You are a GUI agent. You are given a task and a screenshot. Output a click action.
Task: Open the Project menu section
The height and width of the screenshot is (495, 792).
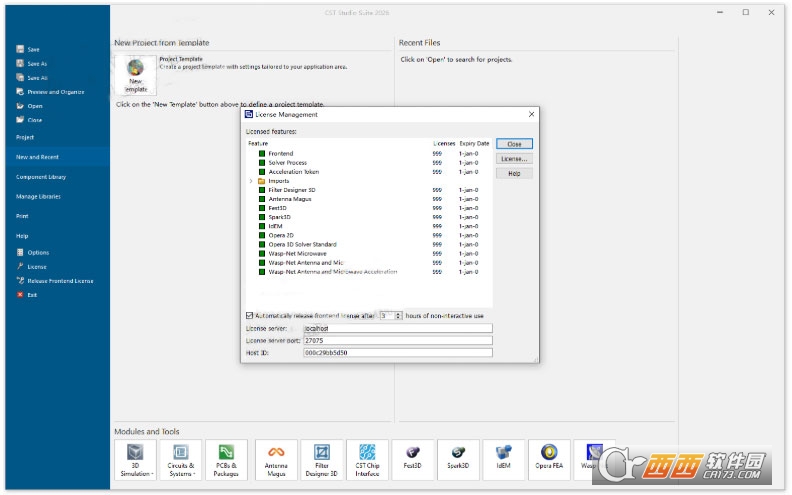25,137
